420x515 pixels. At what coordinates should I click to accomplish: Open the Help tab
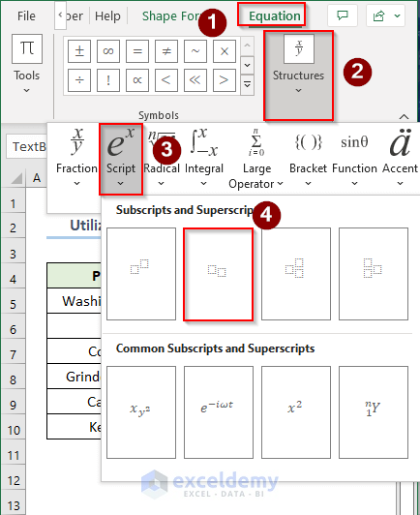(107, 15)
